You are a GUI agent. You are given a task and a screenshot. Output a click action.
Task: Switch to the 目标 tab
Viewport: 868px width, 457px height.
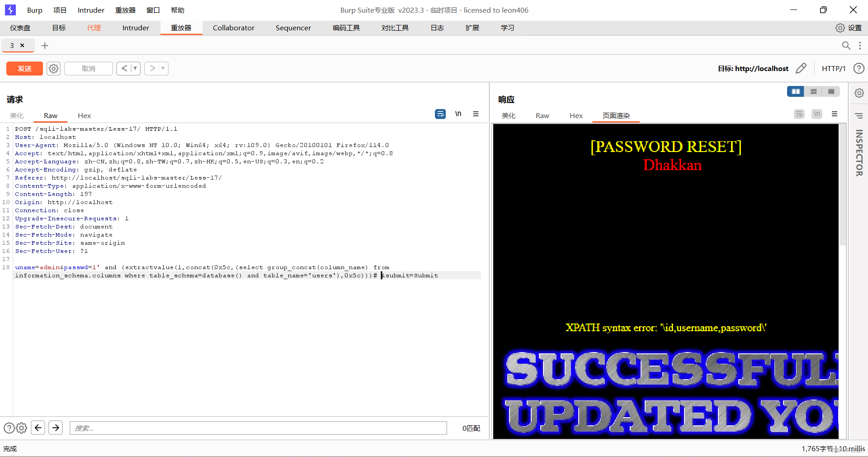[x=59, y=28]
